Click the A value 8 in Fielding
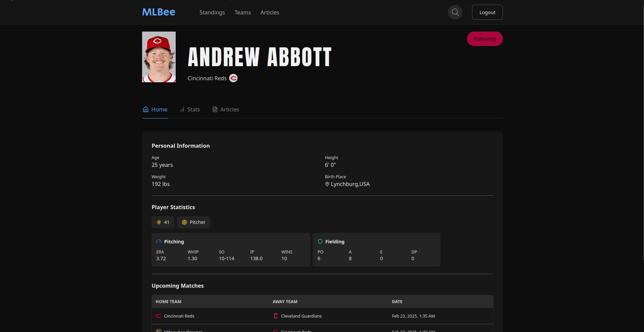 tap(350, 258)
